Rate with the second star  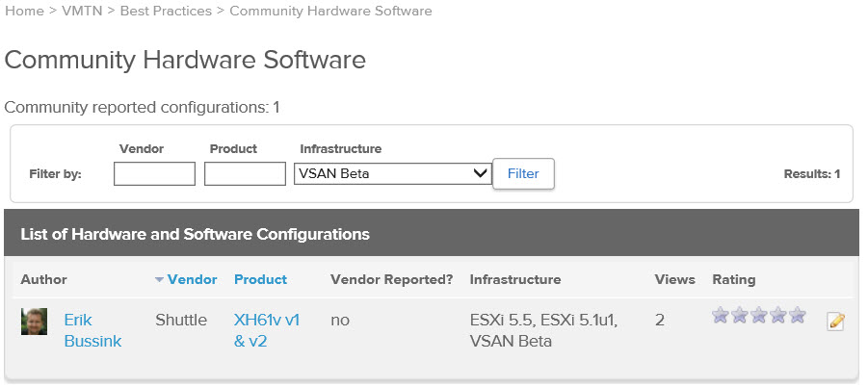click(740, 315)
